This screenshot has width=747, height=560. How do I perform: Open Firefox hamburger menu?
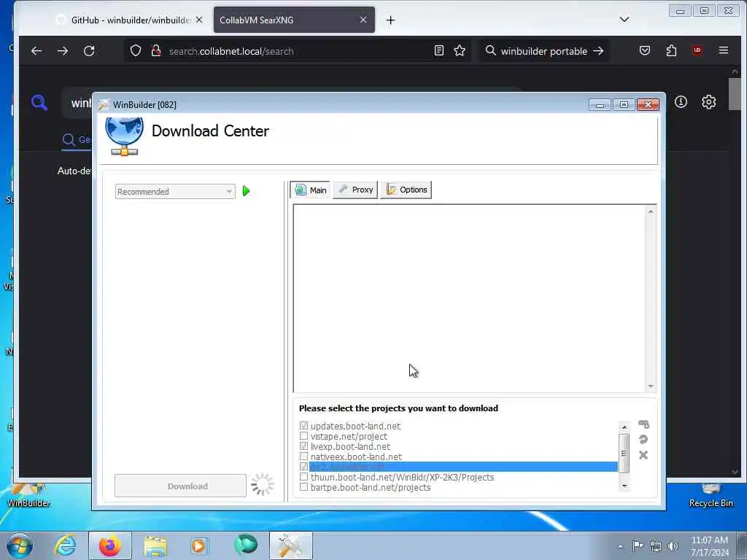pyautogui.click(x=724, y=50)
